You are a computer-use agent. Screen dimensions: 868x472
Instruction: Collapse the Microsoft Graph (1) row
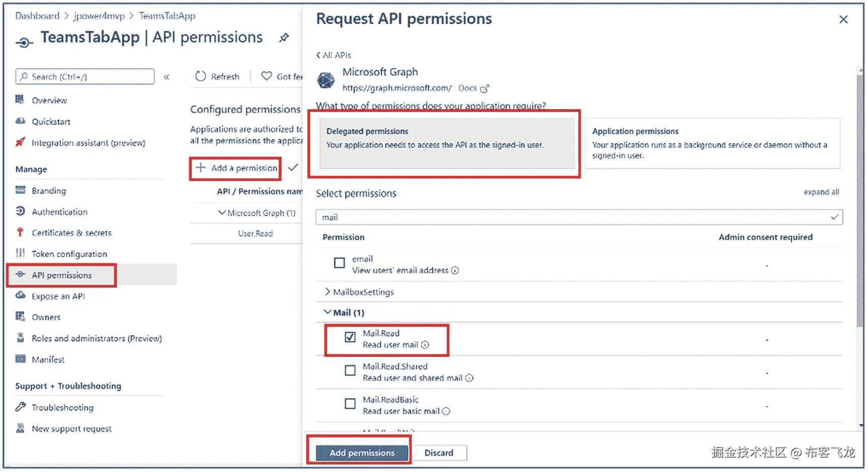[x=221, y=213]
